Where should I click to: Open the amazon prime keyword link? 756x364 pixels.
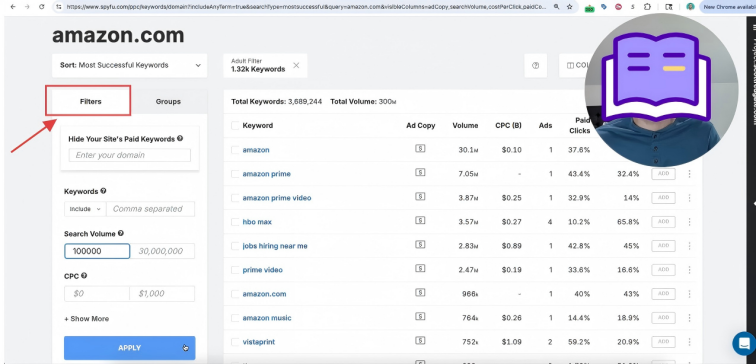(267, 174)
